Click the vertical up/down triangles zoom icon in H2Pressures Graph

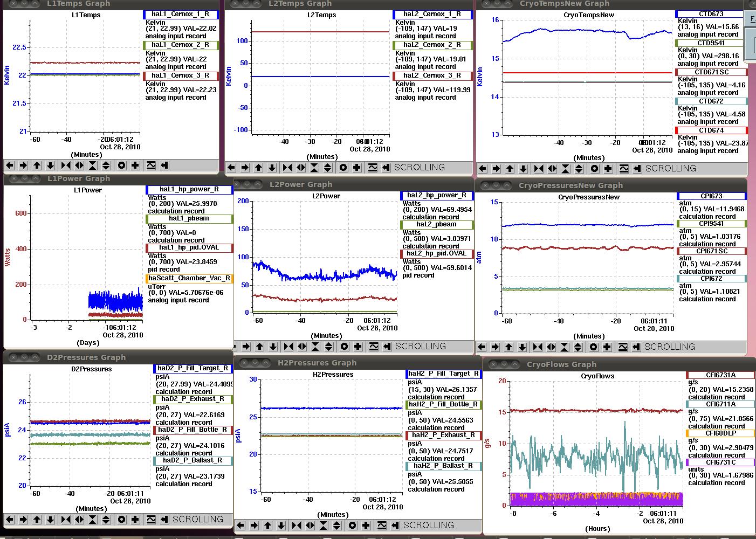[337, 526]
